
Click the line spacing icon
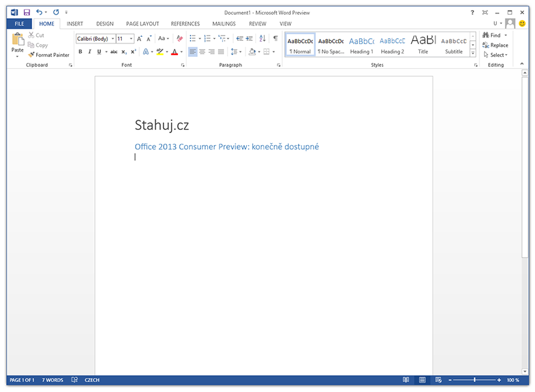(x=234, y=52)
